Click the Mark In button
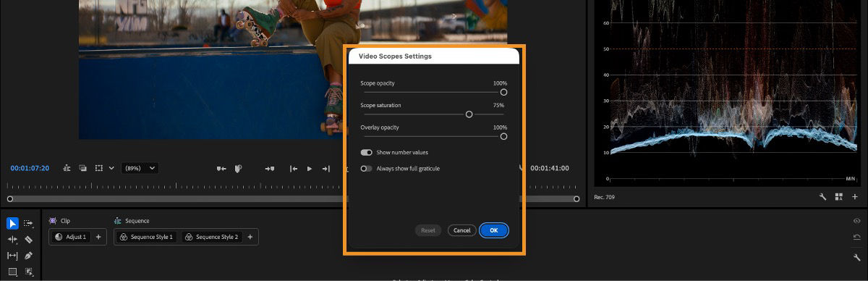Viewport: 868px width, 281px height. click(222, 169)
